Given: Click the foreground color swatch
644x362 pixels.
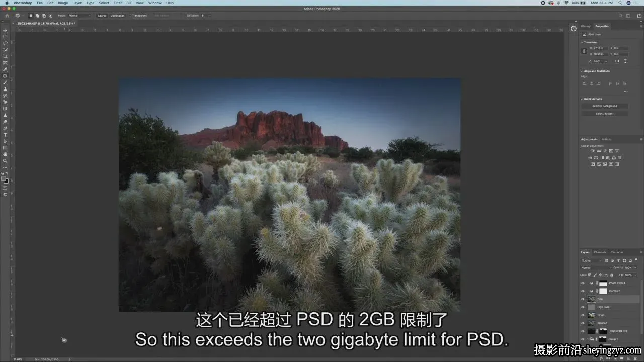Looking at the screenshot, I should click(4, 178).
